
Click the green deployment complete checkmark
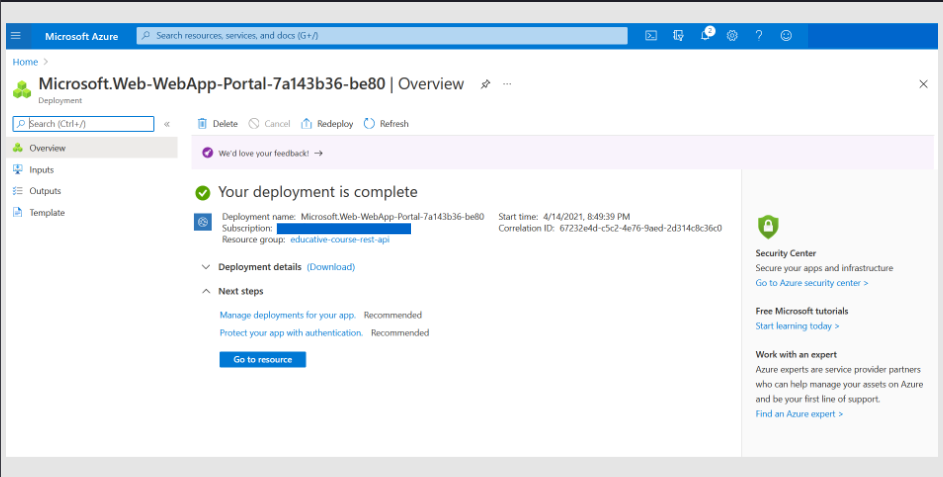(x=203, y=193)
